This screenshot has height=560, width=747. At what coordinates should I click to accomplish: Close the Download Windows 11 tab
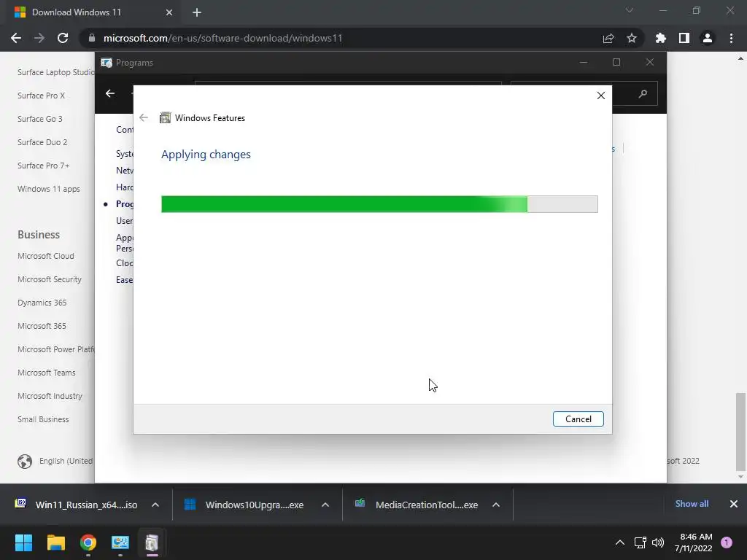[169, 12]
